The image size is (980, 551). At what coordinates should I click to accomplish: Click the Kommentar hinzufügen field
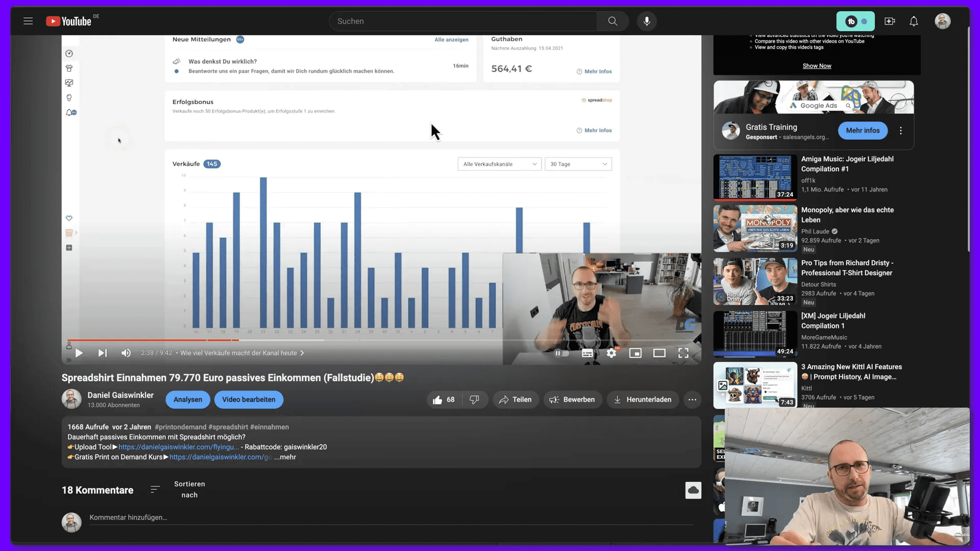[391, 517]
